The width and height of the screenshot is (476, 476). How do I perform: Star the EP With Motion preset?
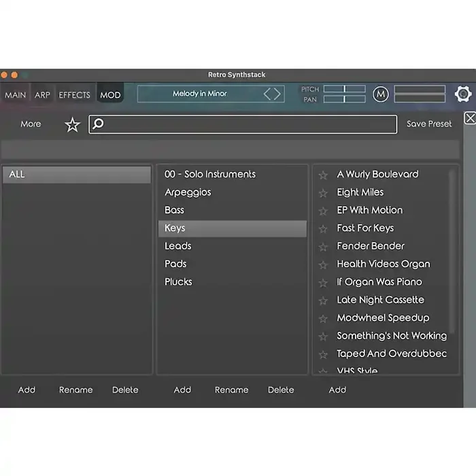pos(323,211)
